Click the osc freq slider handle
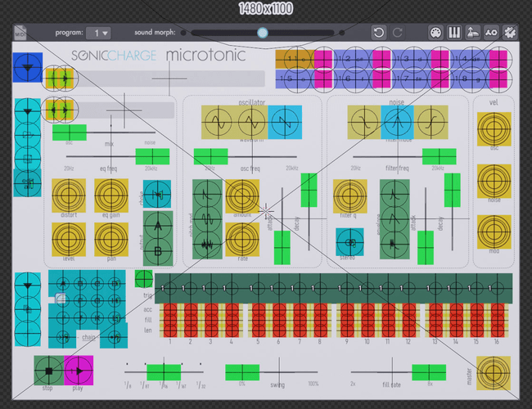The height and width of the screenshot is (409, 532). click(210, 156)
